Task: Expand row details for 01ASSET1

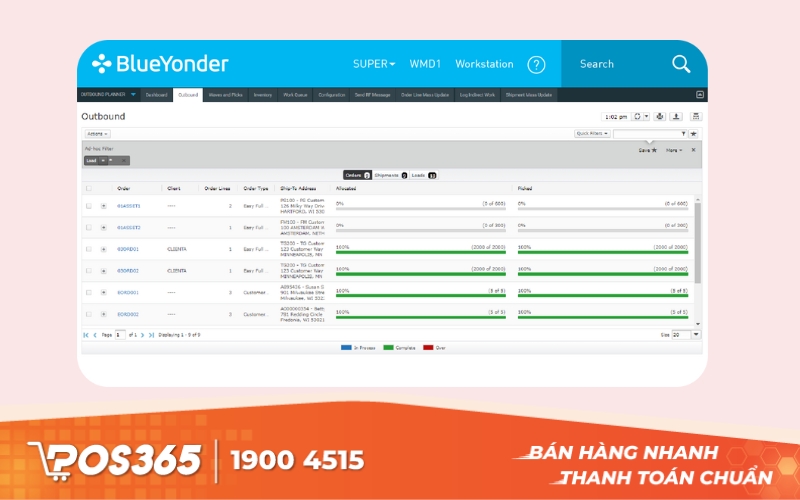Action: coord(104,206)
